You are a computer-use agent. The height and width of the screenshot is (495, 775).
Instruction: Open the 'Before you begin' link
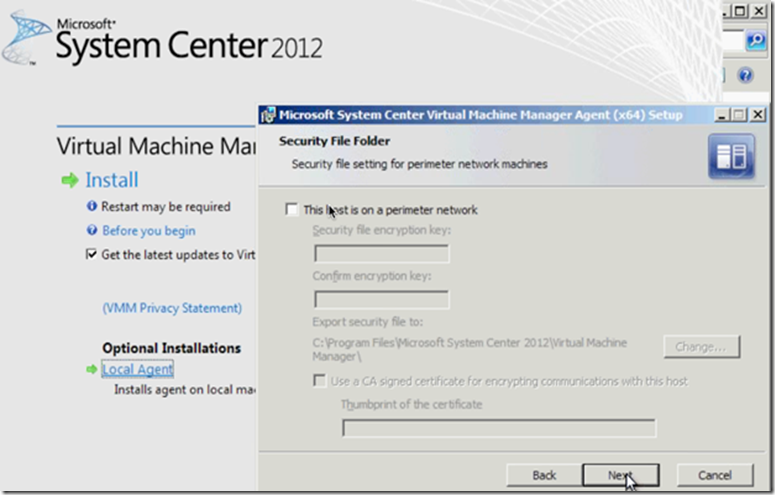pos(149,230)
